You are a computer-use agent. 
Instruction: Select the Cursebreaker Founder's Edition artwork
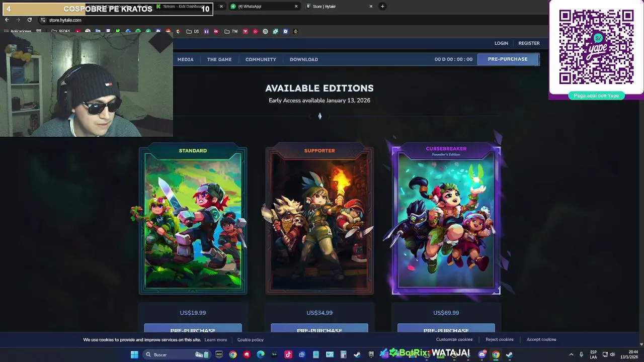[446, 221]
